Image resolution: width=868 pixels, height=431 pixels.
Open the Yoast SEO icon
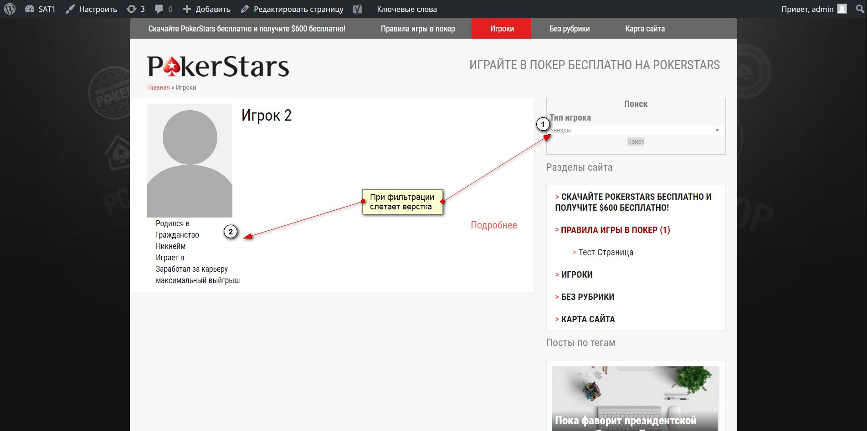click(358, 9)
